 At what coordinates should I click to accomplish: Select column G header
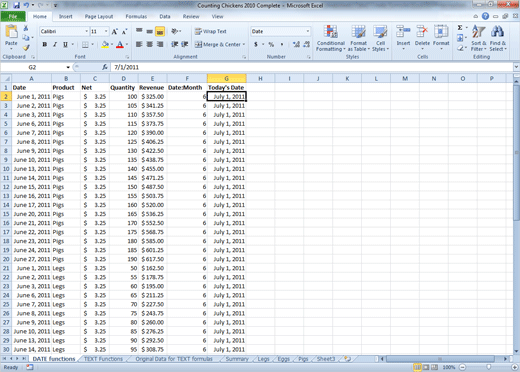[x=227, y=79]
